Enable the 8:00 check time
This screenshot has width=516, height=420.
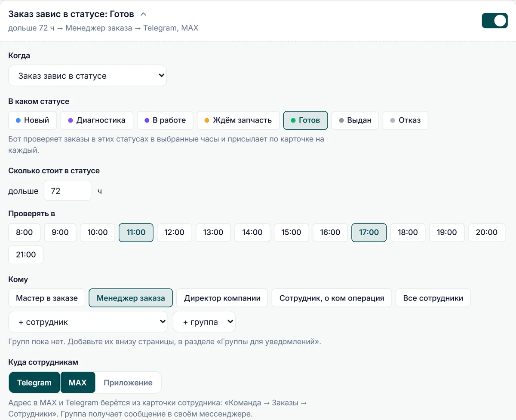tap(25, 233)
